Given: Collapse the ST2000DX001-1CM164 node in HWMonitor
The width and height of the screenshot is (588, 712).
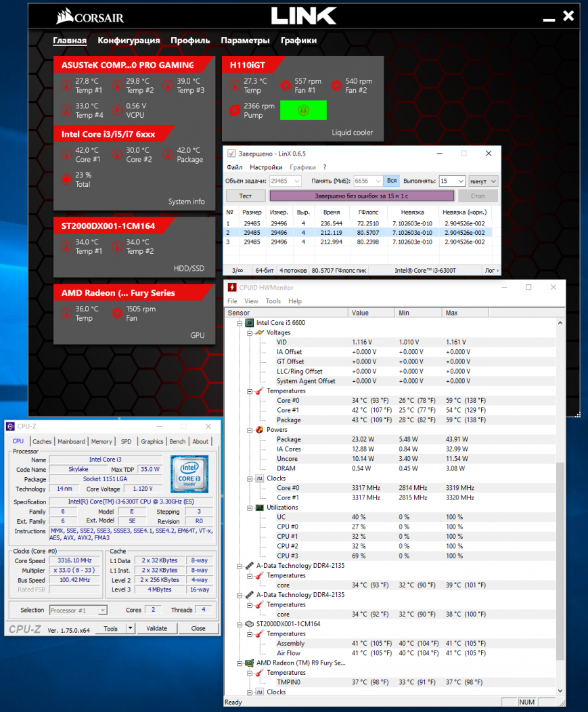Looking at the screenshot, I should tap(240, 625).
